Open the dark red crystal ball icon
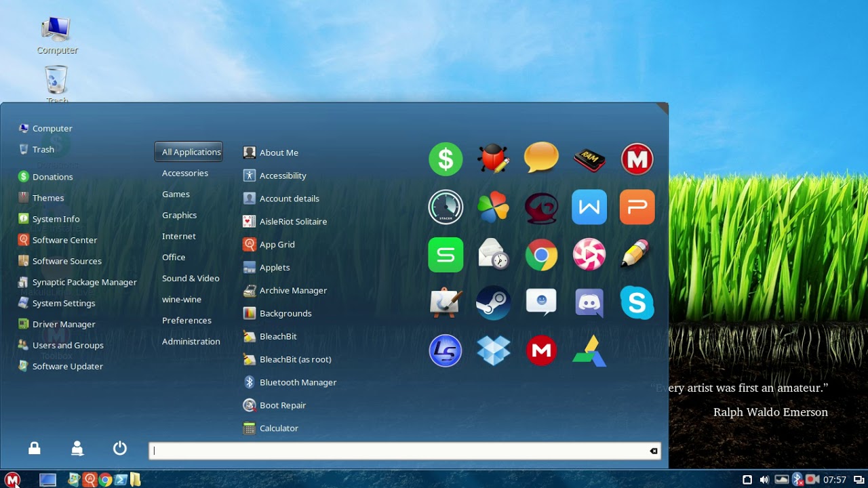This screenshot has width=868, height=488. [541, 207]
